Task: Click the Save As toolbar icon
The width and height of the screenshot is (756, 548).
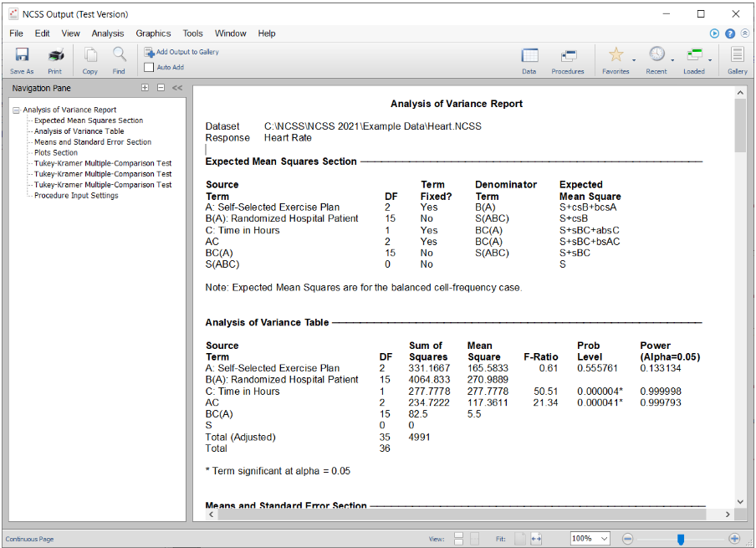Action: point(22,56)
